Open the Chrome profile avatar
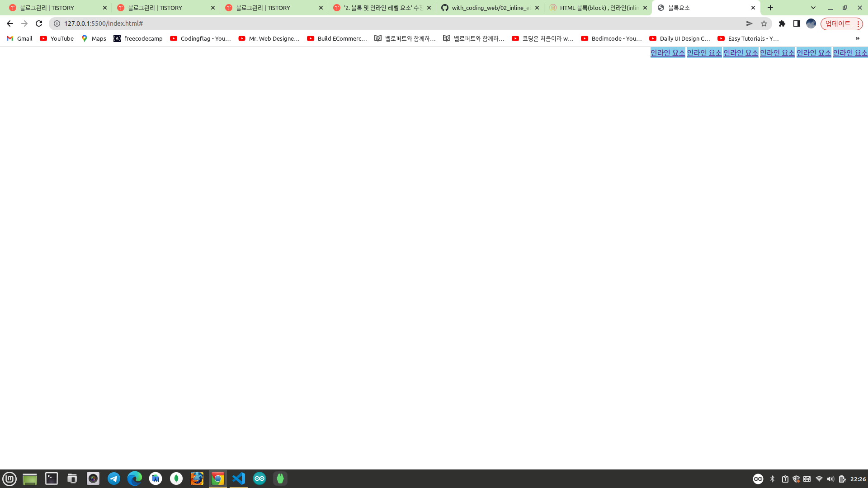868x488 pixels. coord(811,23)
